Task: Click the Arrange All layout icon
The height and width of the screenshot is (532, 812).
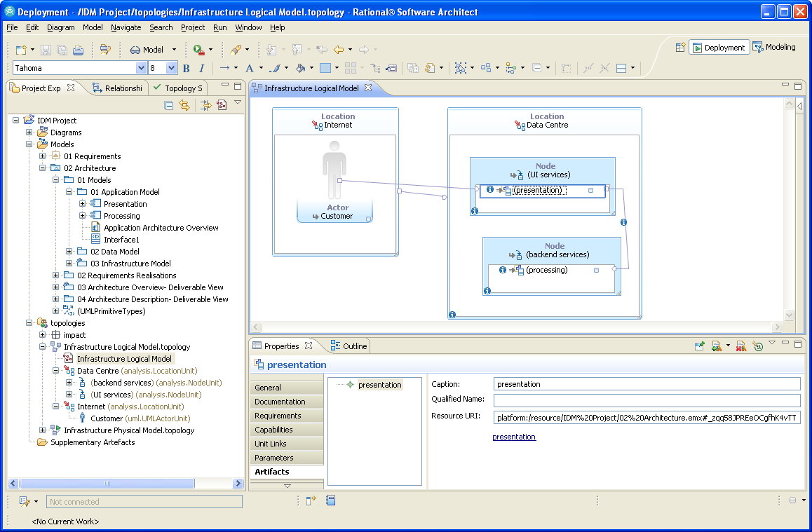Action: tap(486, 68)
